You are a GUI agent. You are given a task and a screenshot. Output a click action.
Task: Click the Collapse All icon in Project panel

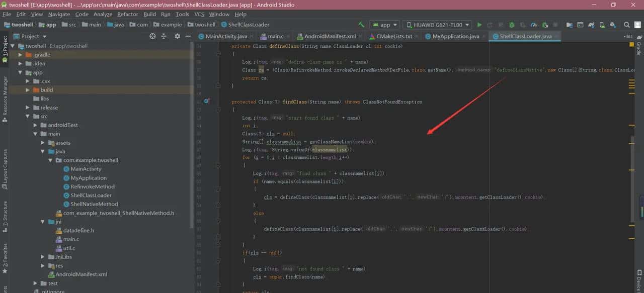pos(164,36)
